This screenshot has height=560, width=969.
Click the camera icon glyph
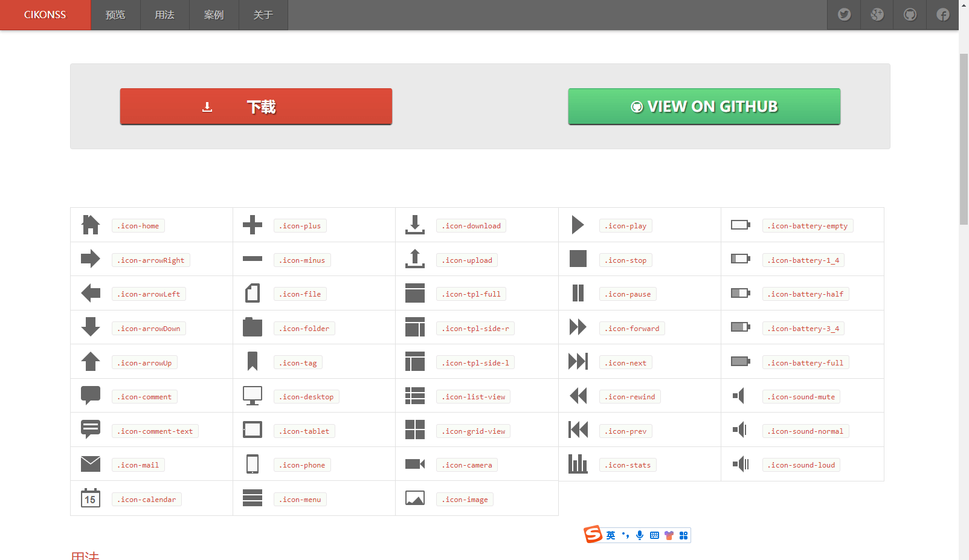(415, 464)
